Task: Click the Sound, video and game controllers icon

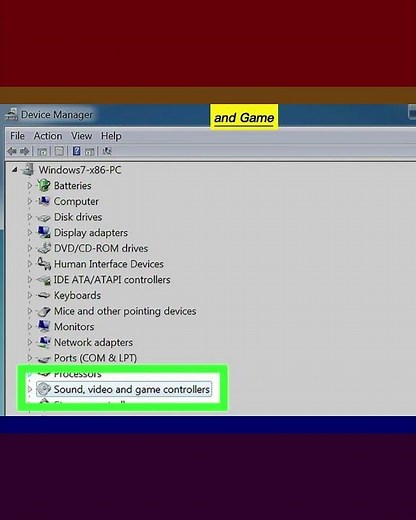Action: [44, 389]
